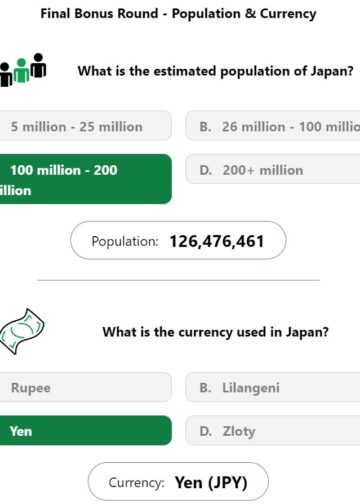Click the 126,476,461 population number
The height and width of the screenshot is (504, 360).
point(217,241)
